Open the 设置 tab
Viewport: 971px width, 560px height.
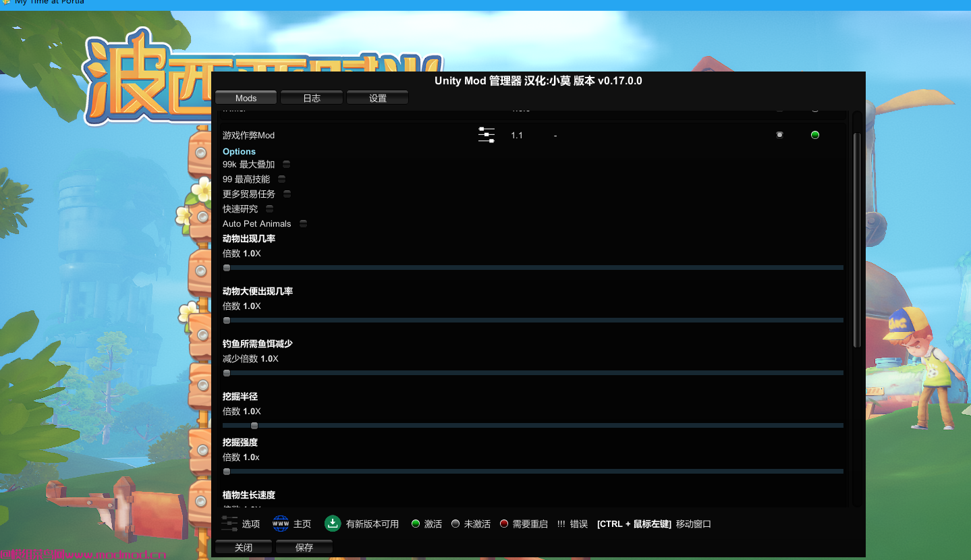coord(377,97)
